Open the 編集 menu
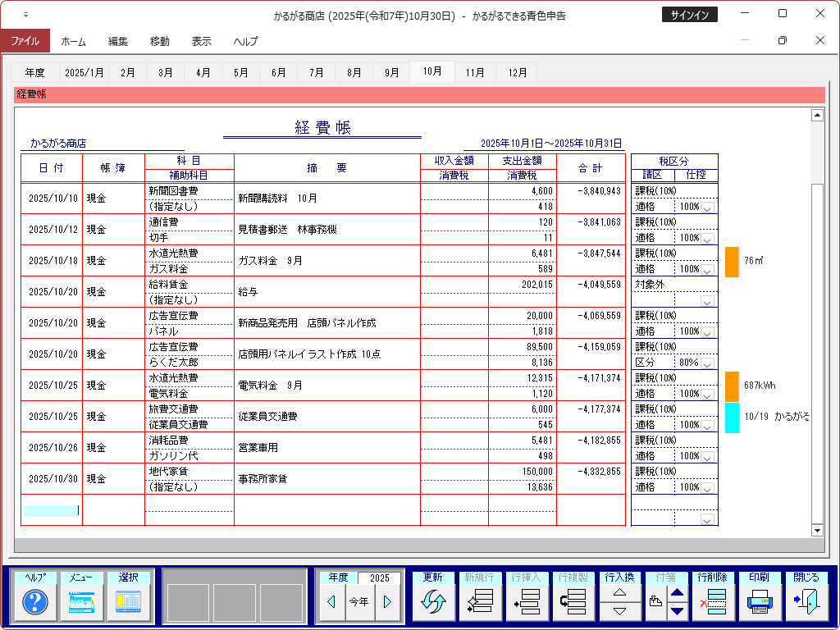 click(118, 41)
